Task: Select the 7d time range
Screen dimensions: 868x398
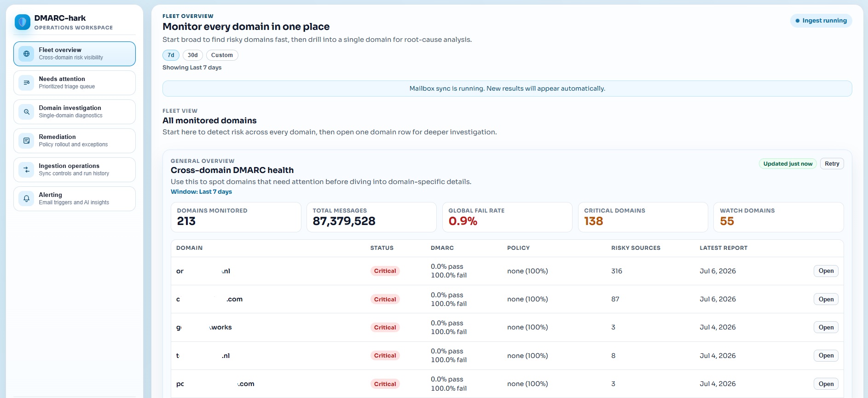Action: tap(171, 55)
